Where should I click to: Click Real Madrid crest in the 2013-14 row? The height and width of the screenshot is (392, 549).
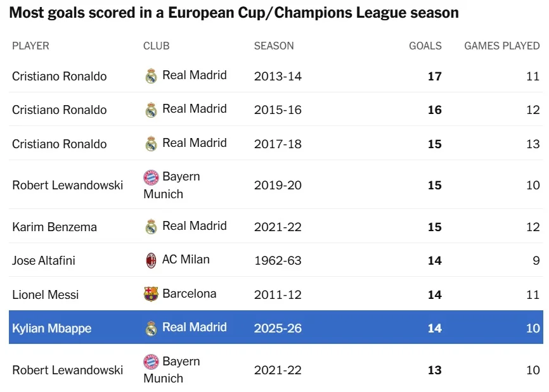click(151, 76)
